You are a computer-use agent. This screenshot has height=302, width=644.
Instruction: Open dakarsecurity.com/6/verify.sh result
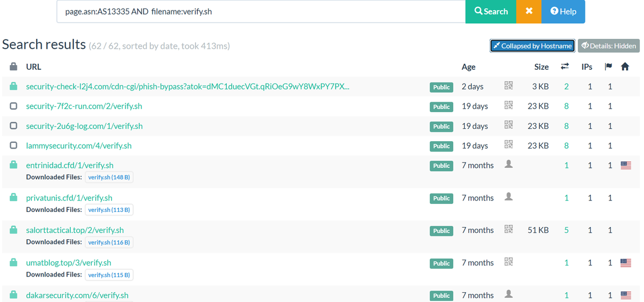(77, 295)
